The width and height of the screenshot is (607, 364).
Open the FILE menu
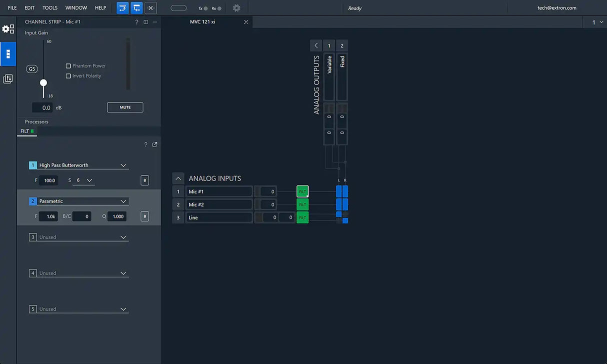12,8
